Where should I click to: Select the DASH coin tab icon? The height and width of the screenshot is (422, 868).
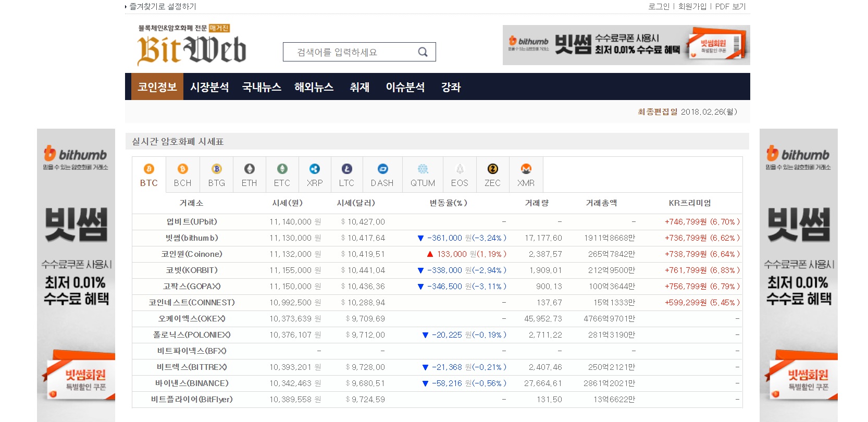pyautogui.click(x=382, y=169)
